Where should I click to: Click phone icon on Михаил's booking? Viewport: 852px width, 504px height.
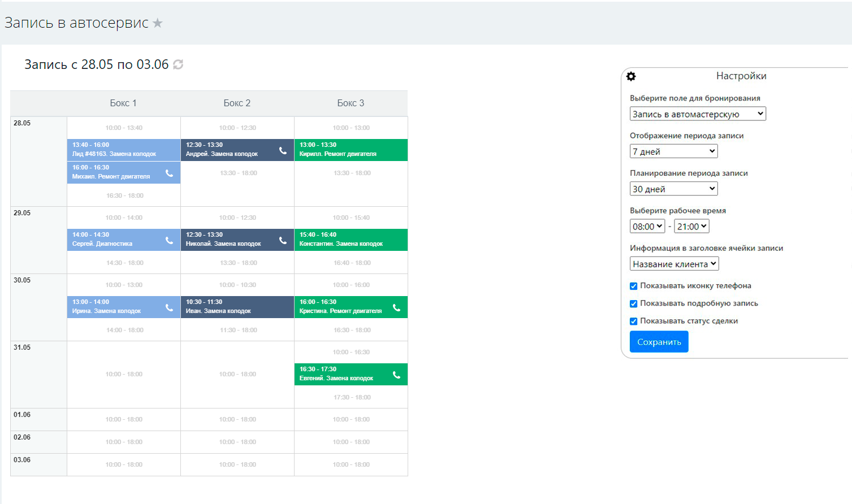(x=169, y=173)
